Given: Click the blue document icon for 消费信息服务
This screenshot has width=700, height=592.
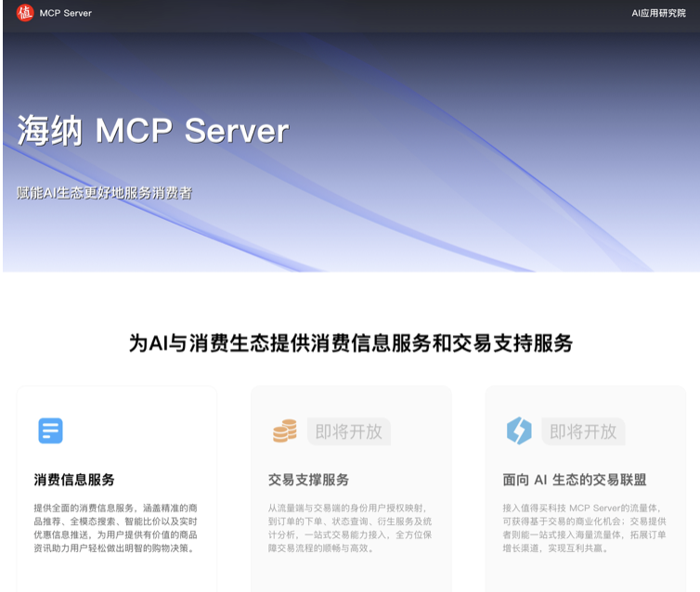Looking at the screenshot, I should point(50,431).
